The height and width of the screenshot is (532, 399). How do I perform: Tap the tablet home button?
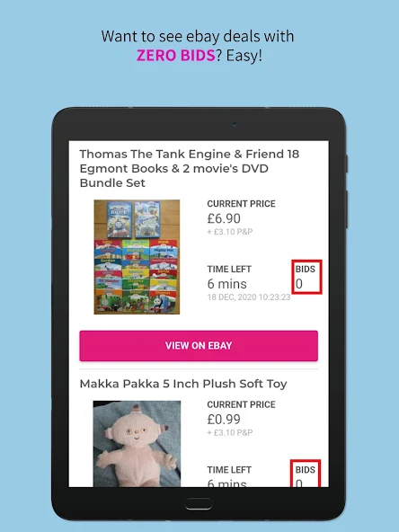[199, 504]
